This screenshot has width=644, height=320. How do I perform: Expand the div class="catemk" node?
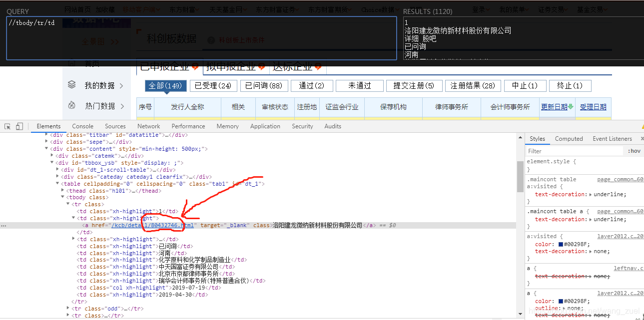pos(52,156)
